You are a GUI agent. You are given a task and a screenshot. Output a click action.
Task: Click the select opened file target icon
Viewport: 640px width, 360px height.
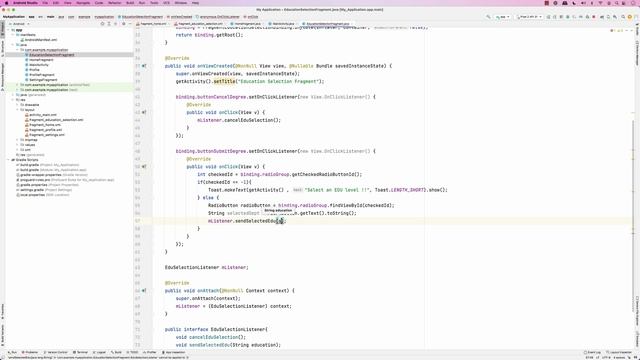[102, 24]
